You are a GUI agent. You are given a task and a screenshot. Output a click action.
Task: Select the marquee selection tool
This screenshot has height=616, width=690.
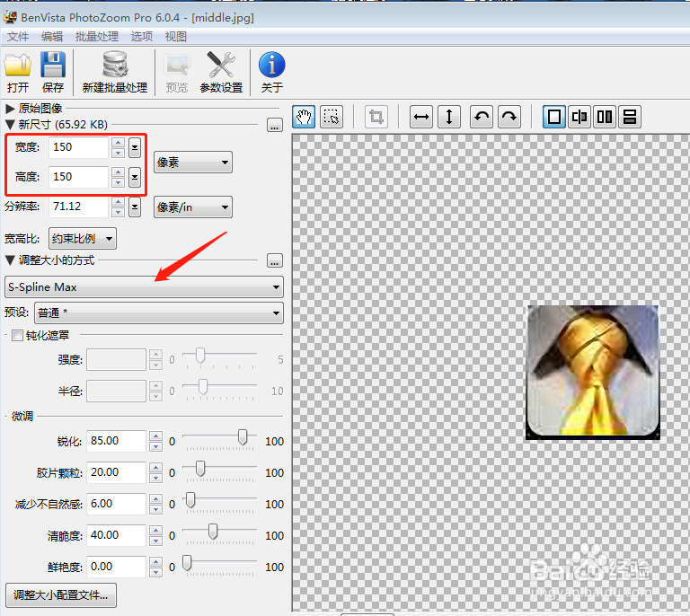coord(332,117)
